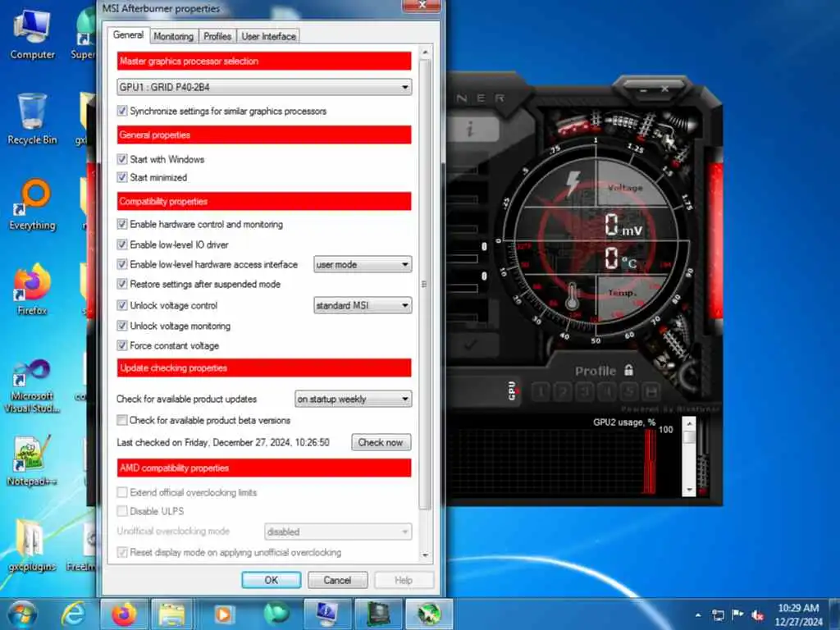Click the Afterburner apply checkmark button

point(470,345)
